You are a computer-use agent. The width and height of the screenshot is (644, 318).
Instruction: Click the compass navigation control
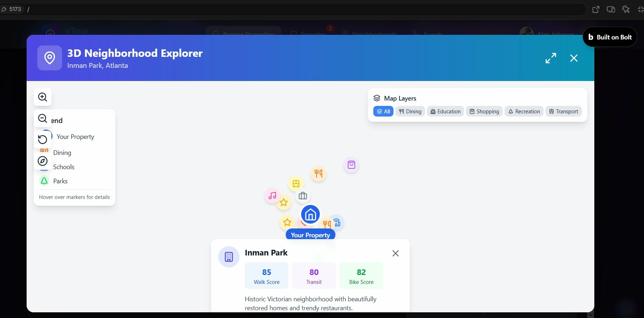tap(43, 161)
